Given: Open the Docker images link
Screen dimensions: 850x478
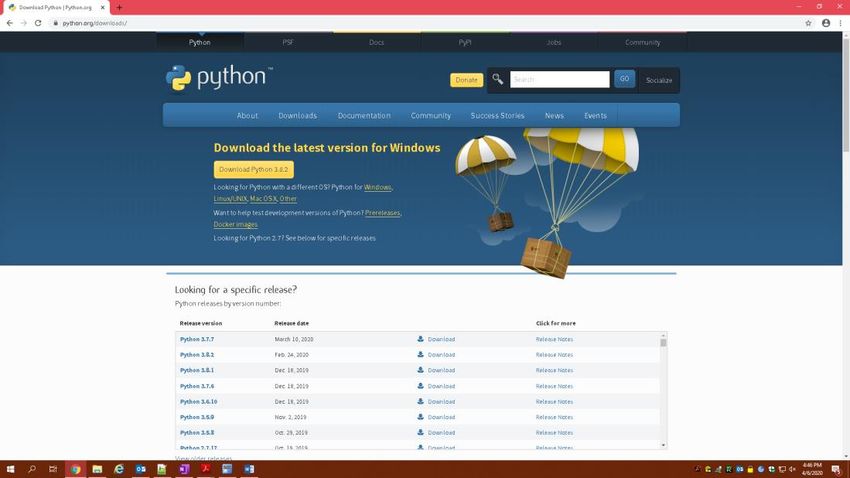Looking at the screenshot, I should 235,224.
